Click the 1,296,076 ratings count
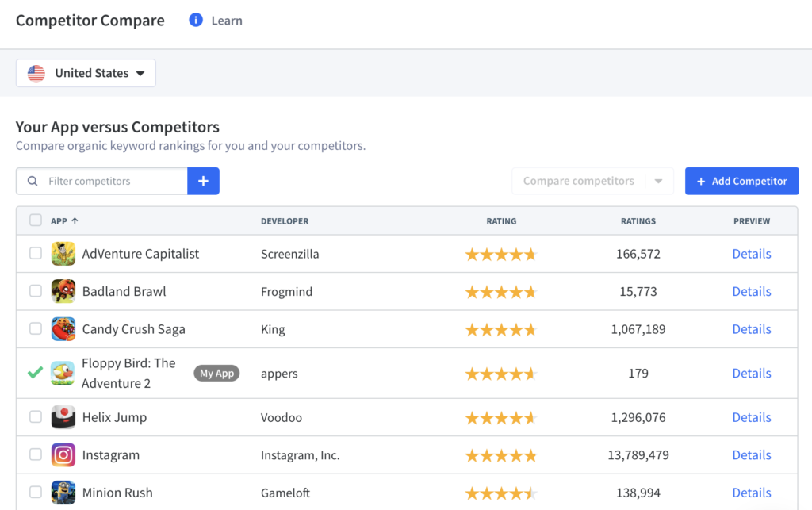 click(x=638, y=417)
